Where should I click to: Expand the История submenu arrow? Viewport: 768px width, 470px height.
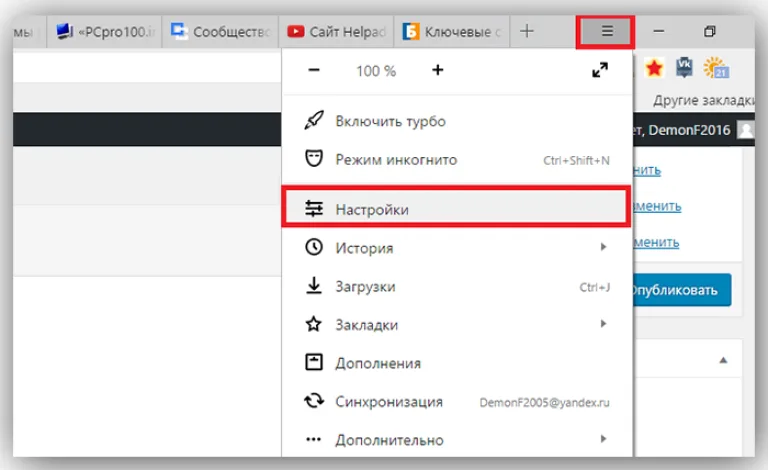pyautogui.click(x=603, y=247)
